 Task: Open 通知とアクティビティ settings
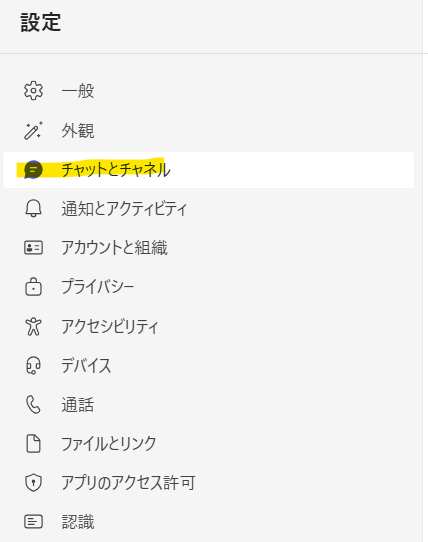click(x=208, y=208)
